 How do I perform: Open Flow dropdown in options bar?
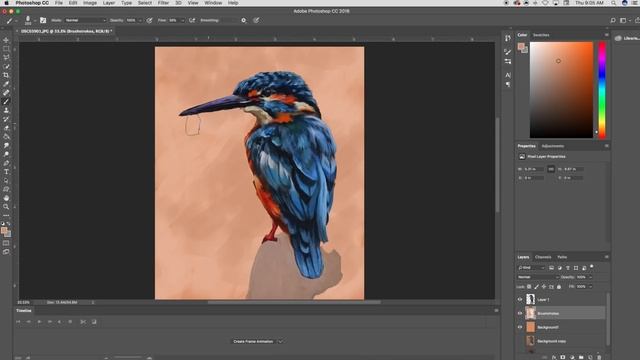click(x=182, y=20)
